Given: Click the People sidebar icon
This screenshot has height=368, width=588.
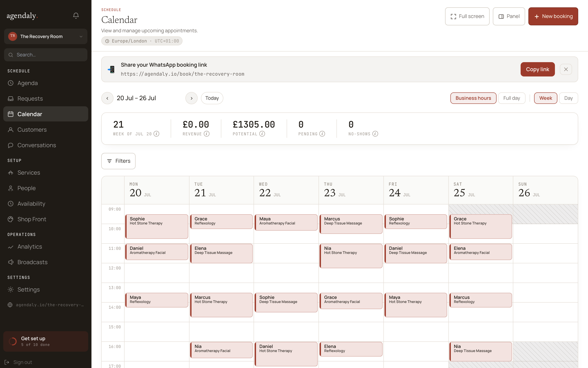Looking at the screenshot, I should point(10,188).
